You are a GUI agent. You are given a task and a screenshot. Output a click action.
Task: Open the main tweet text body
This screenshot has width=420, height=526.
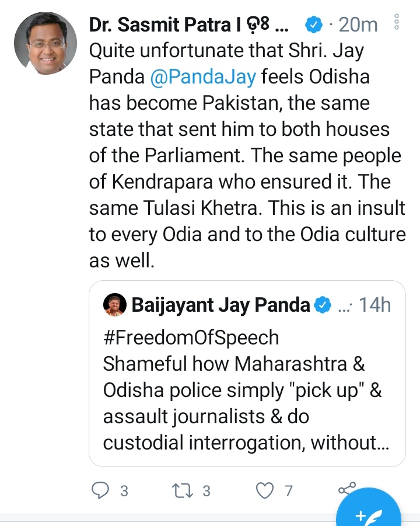(x=245, y=155)
